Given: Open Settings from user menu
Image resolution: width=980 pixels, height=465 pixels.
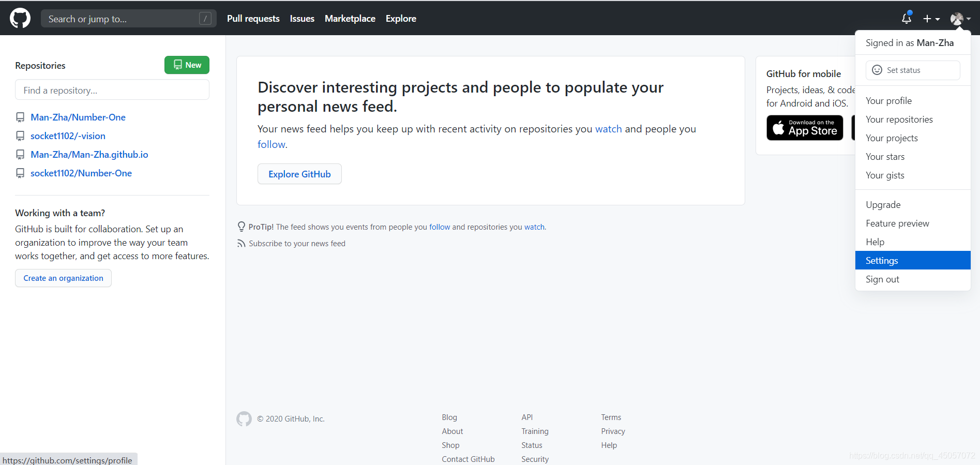Looking at the screenshot, I should [913, 260].
